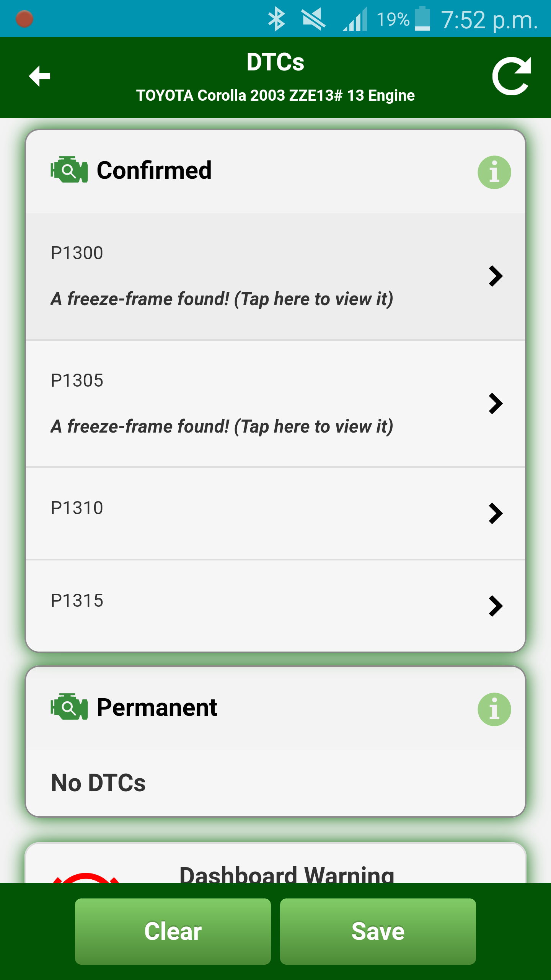Image resolution: width=551 pixels, height=980 pixels.
Task: View the P1300 freeze-frame message
Action: tap(222, 299)
